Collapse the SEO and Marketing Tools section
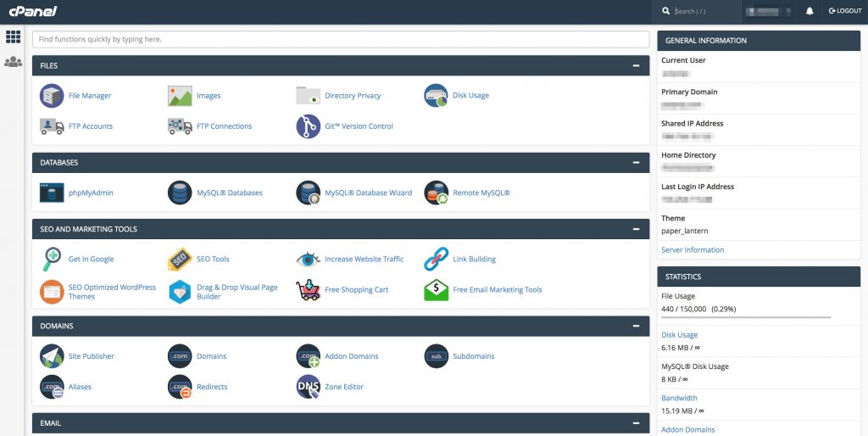Screen dimensions: 868x436 coord(636,229)
